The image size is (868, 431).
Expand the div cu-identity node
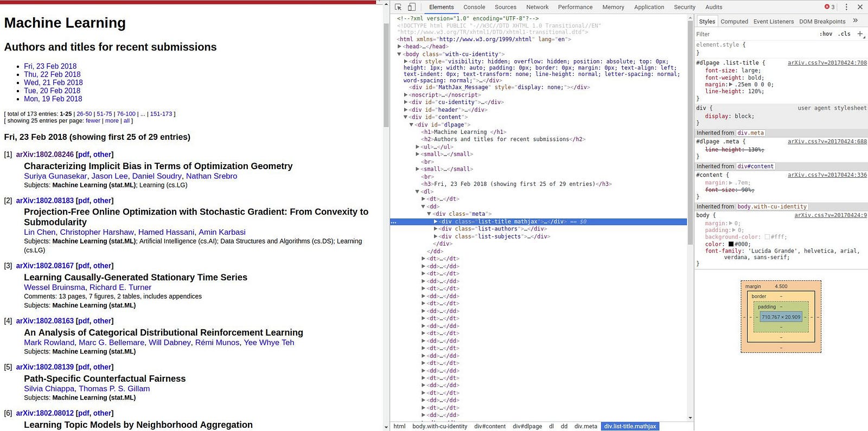[406, 102]
